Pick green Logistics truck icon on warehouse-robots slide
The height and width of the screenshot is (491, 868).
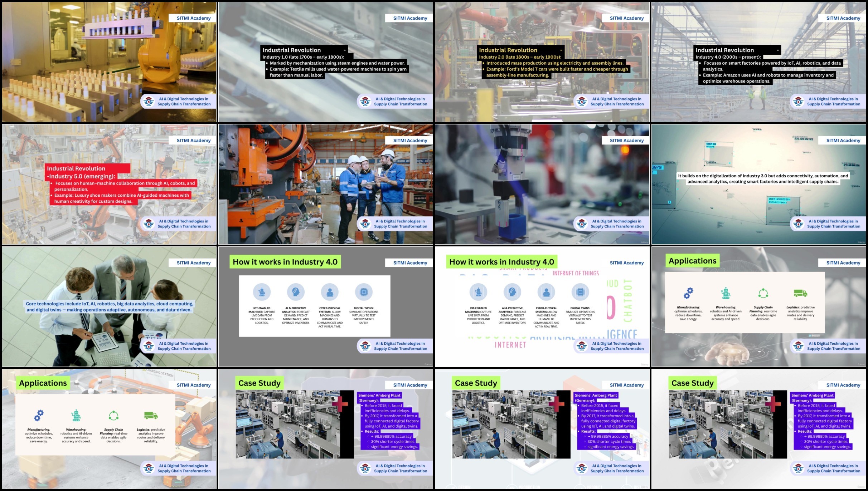(151, 416)
